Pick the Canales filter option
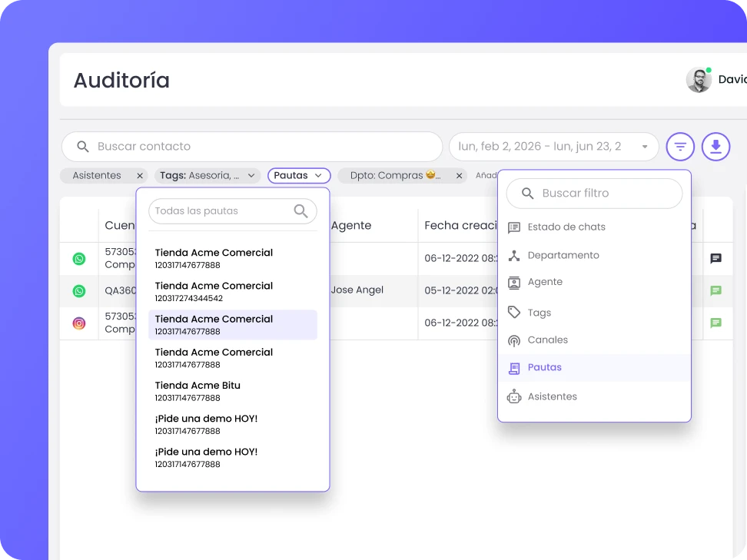The width and height of the screenshot is (747, 560). pos(547,340)
